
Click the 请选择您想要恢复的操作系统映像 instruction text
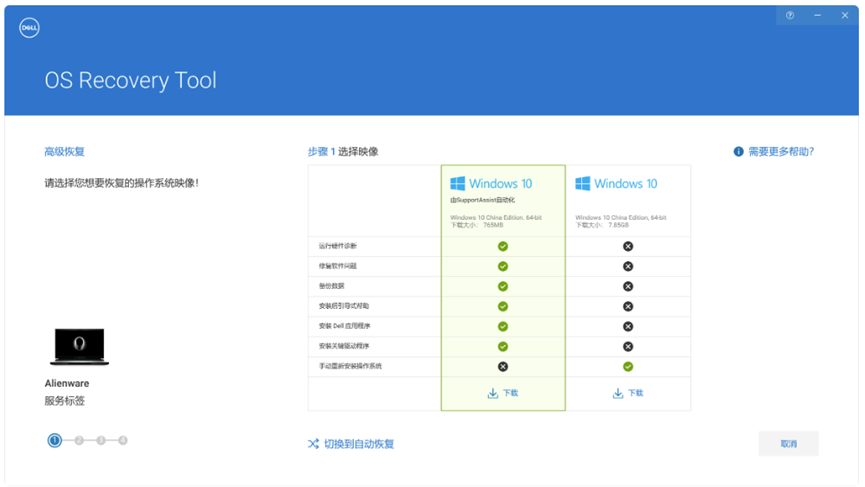121,183
